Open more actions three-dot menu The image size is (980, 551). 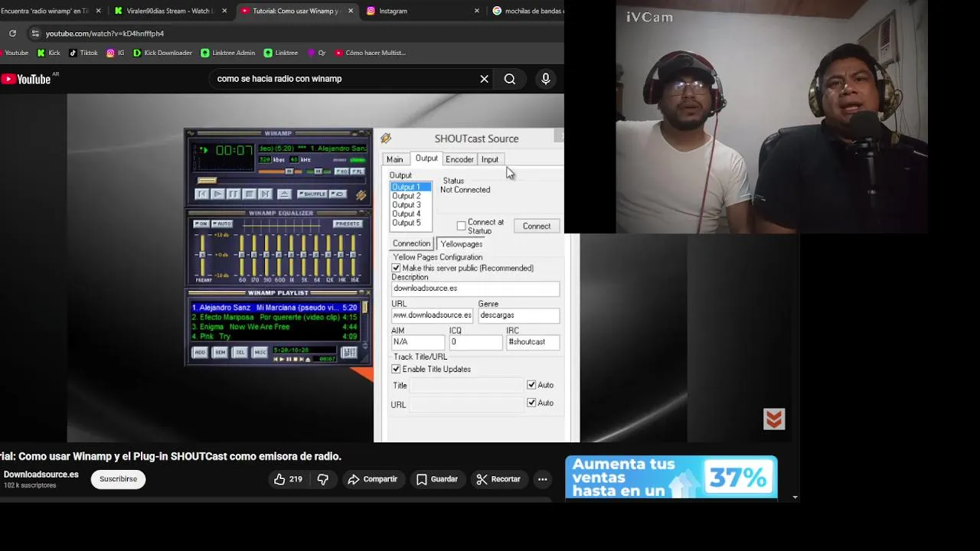542,479
